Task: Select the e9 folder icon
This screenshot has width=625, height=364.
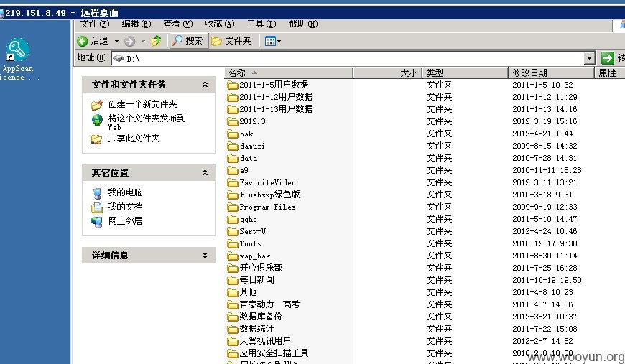Action: click(x=232, y=170)
